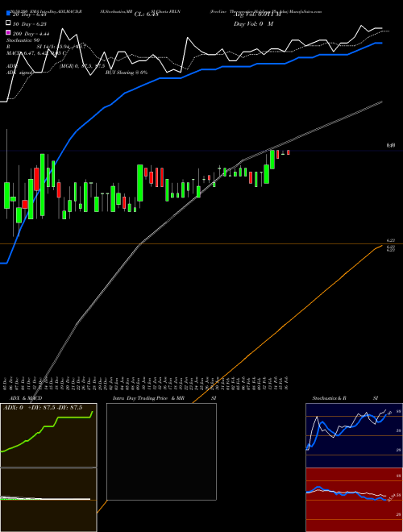Click the 'ADX signal' label

pyautogui.click(x=19, y=73)
